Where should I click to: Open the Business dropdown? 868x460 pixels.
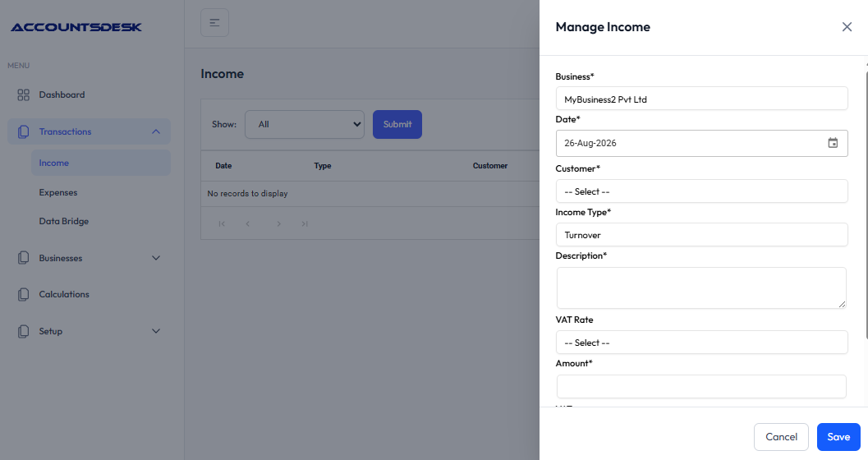(x=701, y=99)
